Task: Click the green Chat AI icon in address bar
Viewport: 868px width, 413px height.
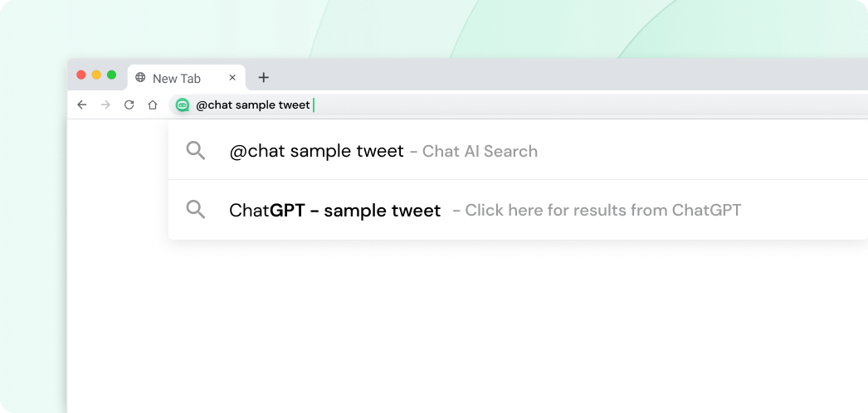Action: click(183, 104)
